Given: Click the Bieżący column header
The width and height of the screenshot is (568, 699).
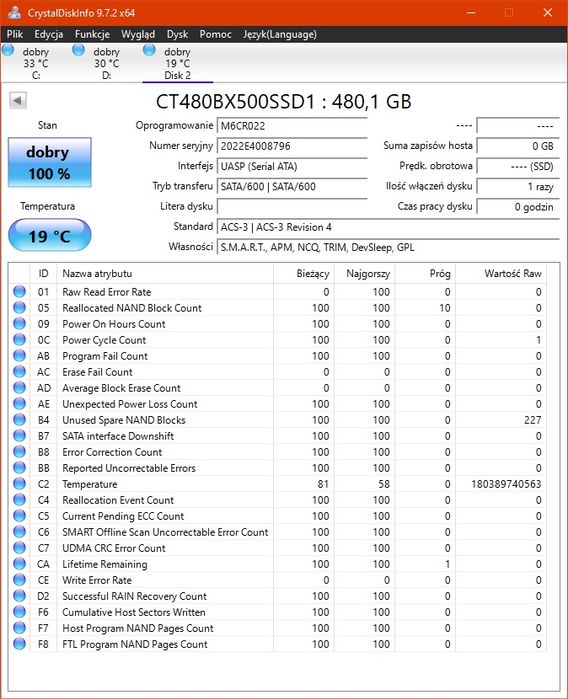Looking at the screenshot, I should point(304,273).
